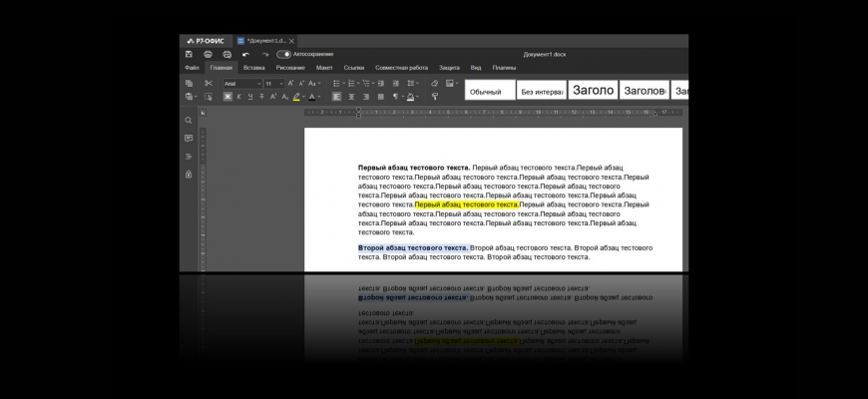
Task: Click the Print icon in the quick toolbar
Action: click(209, 54)
